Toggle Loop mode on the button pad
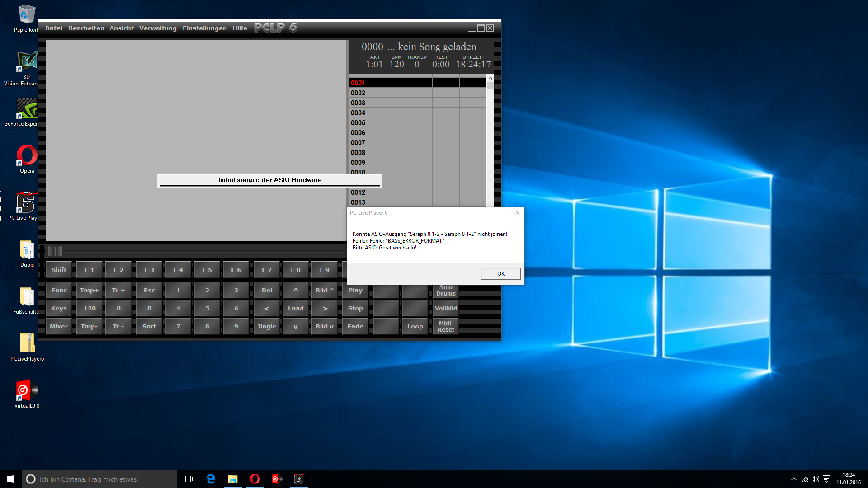 click(415, 326)
